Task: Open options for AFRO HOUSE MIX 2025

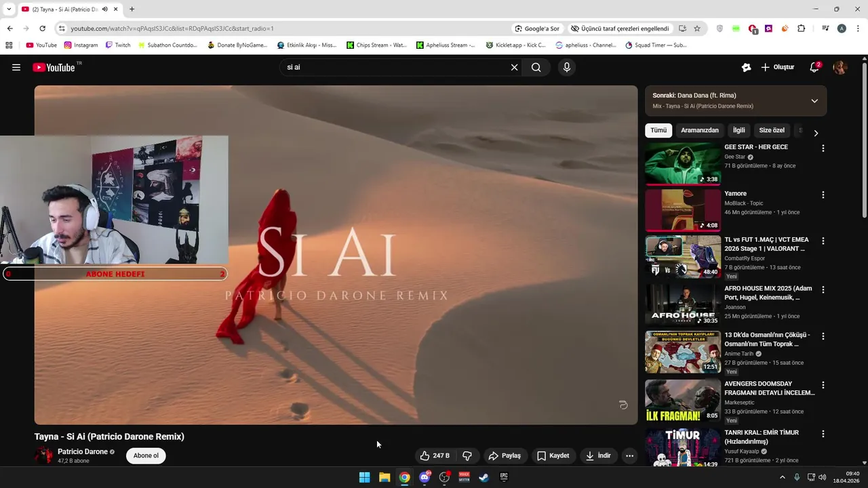Action: (x=823, y=290)
